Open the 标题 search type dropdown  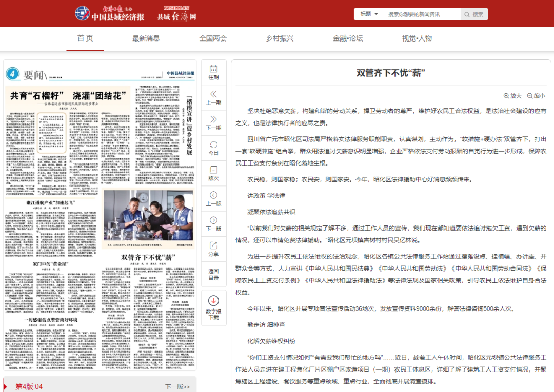pyautogui.click(x=369, y=14)
